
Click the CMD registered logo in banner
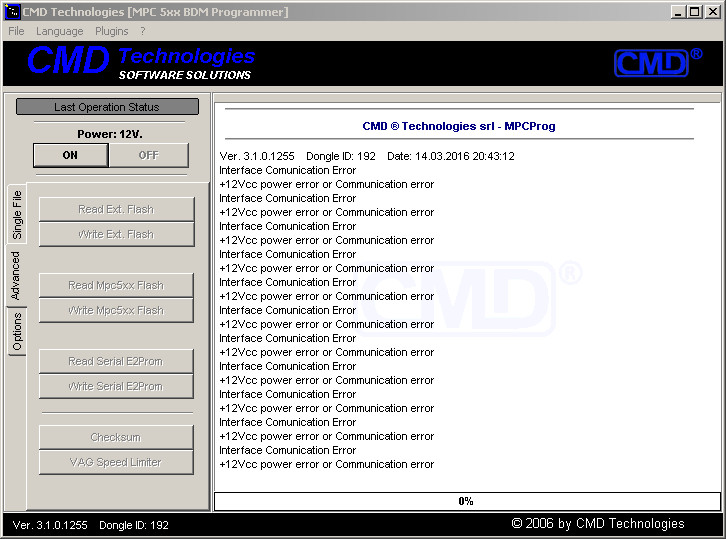click(x=658, y=63)
